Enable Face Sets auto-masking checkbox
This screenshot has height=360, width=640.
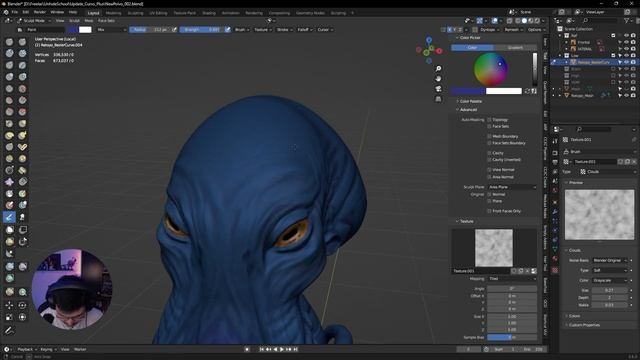point(489,127)
